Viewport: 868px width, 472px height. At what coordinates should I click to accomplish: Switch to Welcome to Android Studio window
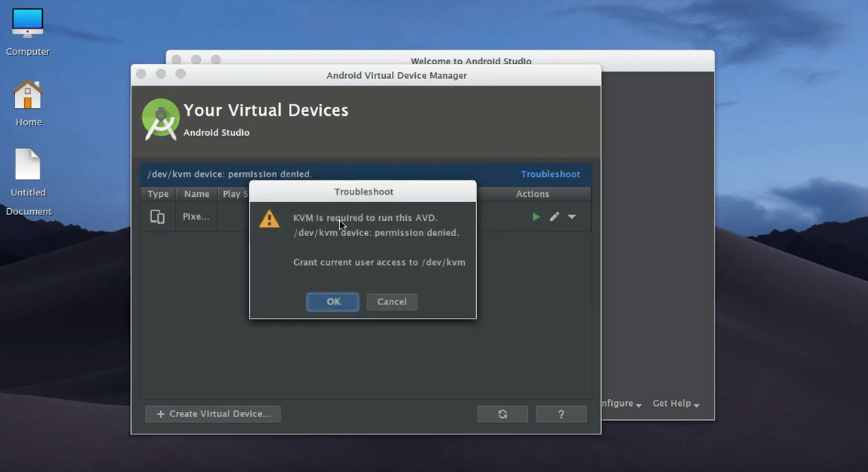471,62
